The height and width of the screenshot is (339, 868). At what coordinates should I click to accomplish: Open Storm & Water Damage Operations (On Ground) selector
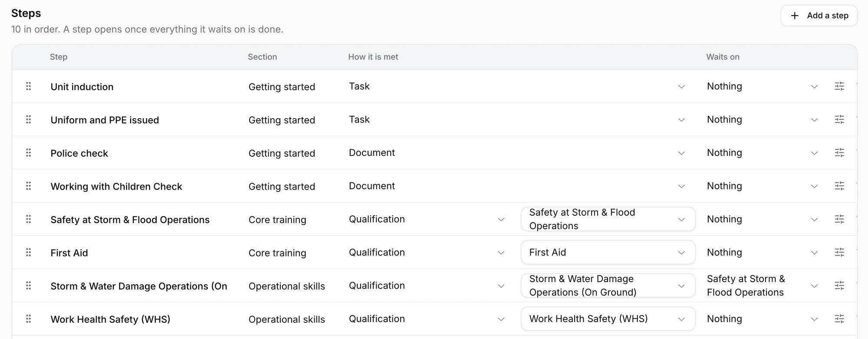tap(608, 286)
